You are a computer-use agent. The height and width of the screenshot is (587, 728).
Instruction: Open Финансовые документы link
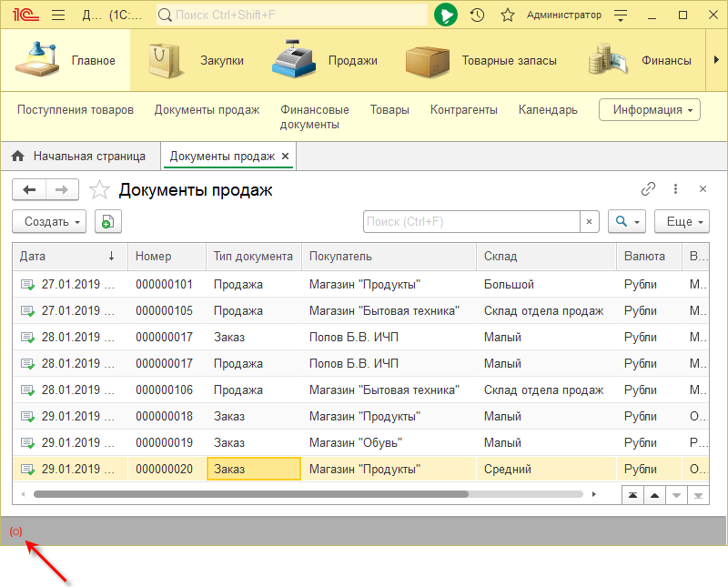tap(314, 117)
